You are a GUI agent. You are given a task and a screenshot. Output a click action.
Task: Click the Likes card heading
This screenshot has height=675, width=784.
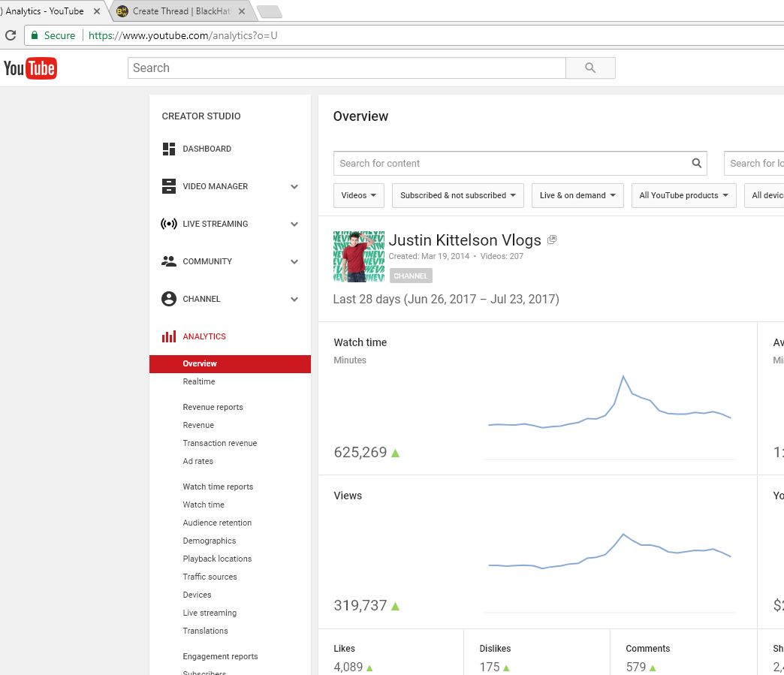[x=344, y=649]
